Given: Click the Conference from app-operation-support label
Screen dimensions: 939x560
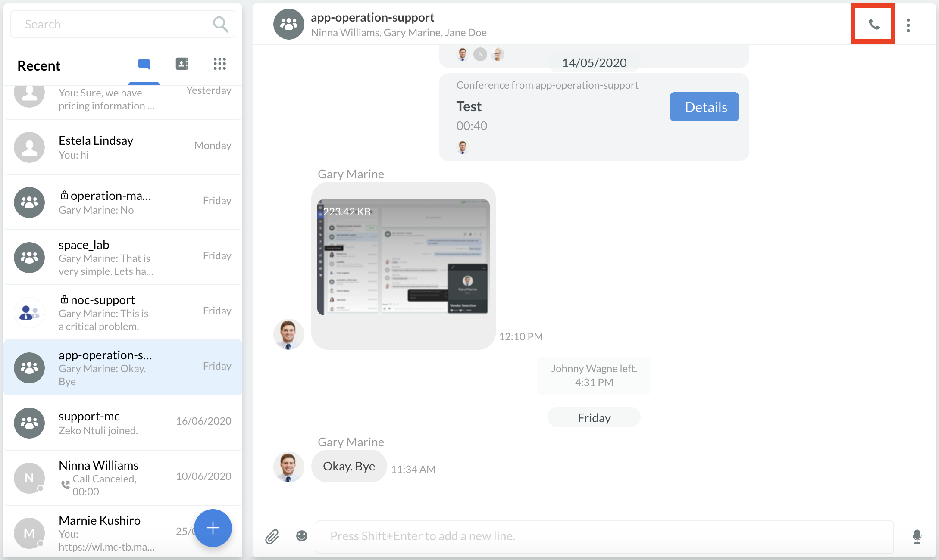Looking at the screenshot, I should point(547,85).
